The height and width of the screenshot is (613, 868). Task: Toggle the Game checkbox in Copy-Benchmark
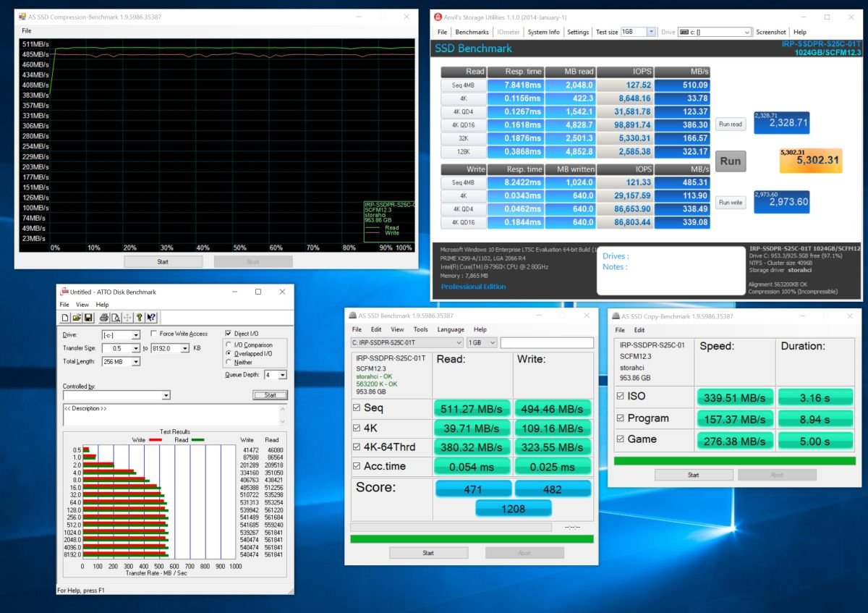tap(619, 439)
